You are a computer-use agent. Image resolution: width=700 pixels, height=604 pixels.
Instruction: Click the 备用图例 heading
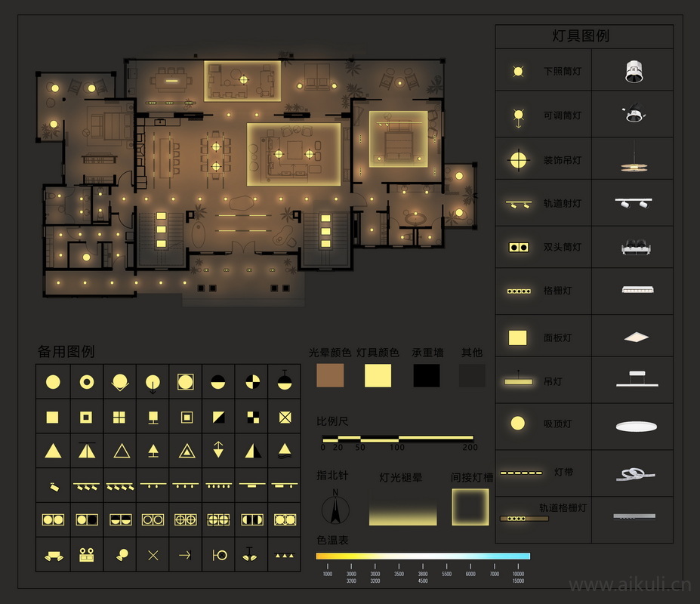[66, 351]
